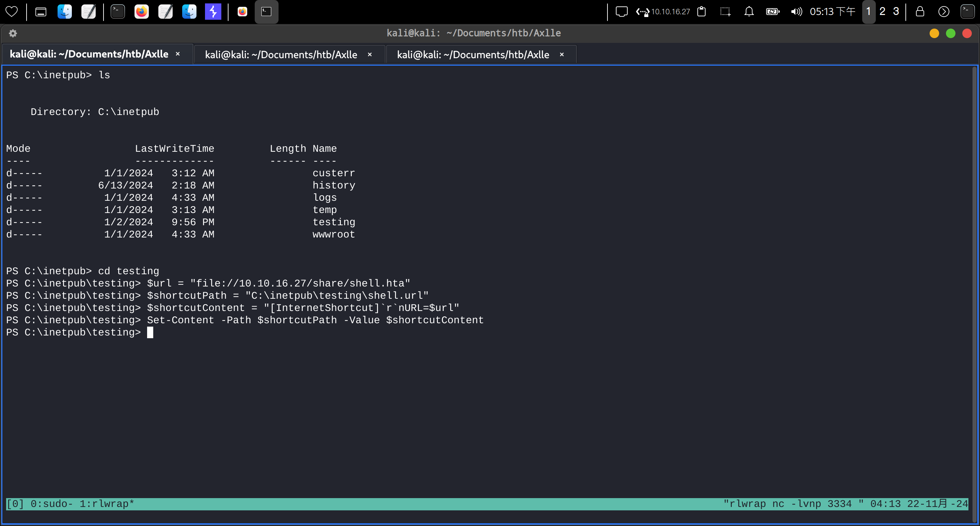Screen dimensions: 980x526
Task: Open the VPN network icon showing 10.10.16.27
Action: coord(663,12)
